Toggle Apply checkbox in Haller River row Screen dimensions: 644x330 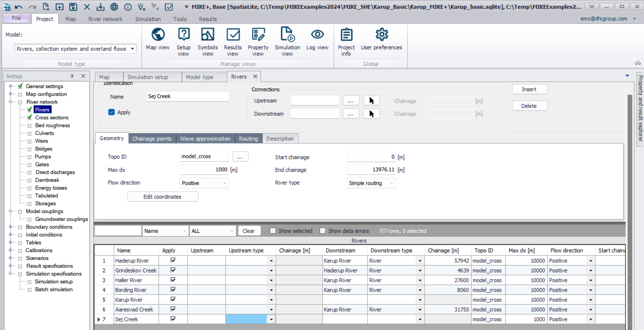173,280
